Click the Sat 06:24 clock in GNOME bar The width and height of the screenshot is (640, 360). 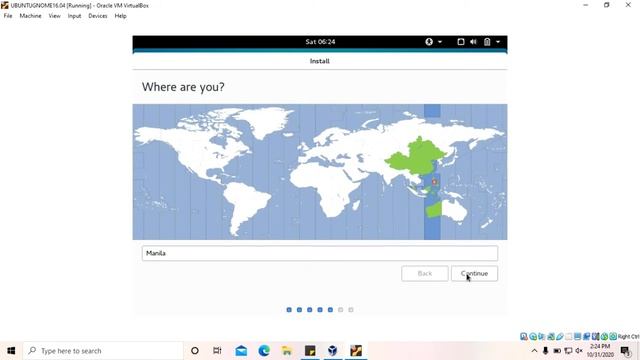point(320,42)
